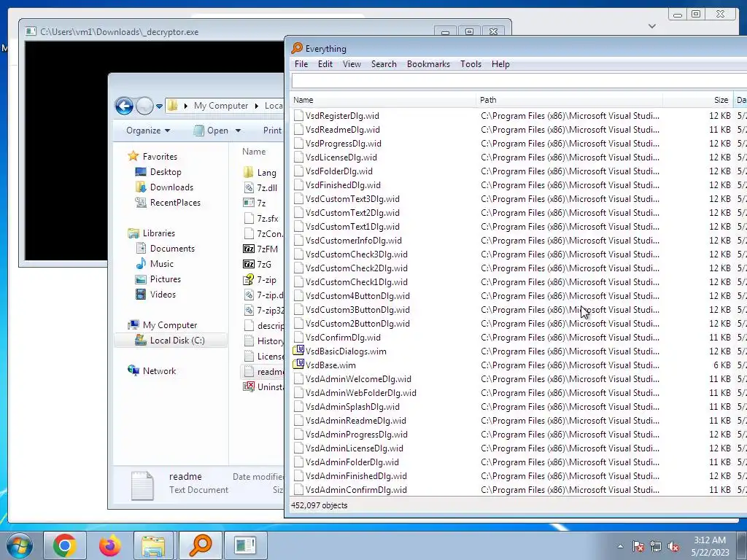Expand breadcrumb arrow after My Computer
This screenshot has height=560, width=747.
point(256,106)
